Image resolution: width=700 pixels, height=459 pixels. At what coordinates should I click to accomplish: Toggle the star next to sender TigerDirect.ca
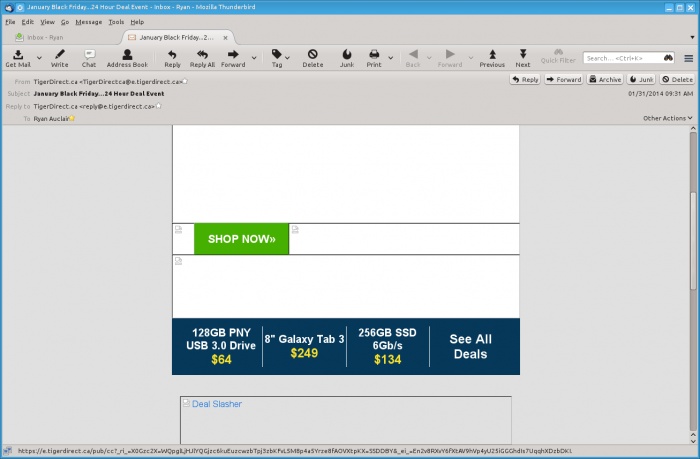(x=186, y=81)
